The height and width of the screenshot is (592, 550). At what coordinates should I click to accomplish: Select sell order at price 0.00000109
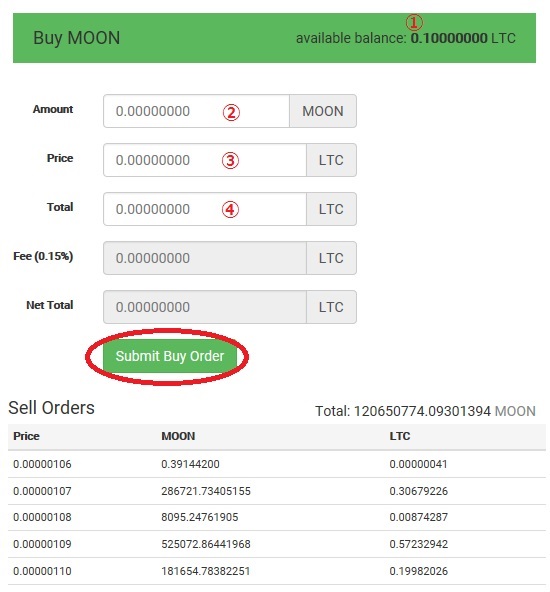(x=277, y=544)
